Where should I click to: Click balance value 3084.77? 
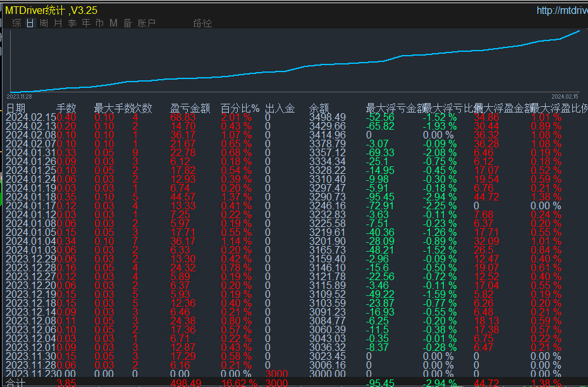327,321
